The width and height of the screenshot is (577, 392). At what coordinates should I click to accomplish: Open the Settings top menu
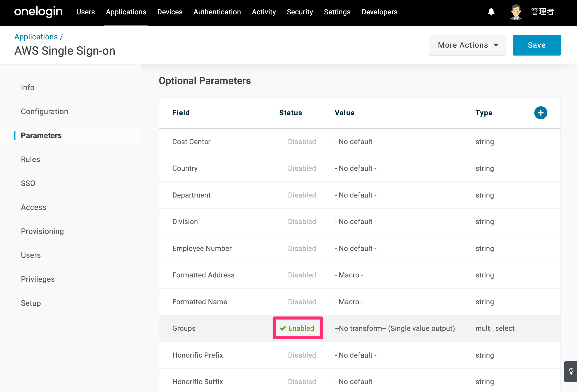pyautogui.click(x=337, y=12)
